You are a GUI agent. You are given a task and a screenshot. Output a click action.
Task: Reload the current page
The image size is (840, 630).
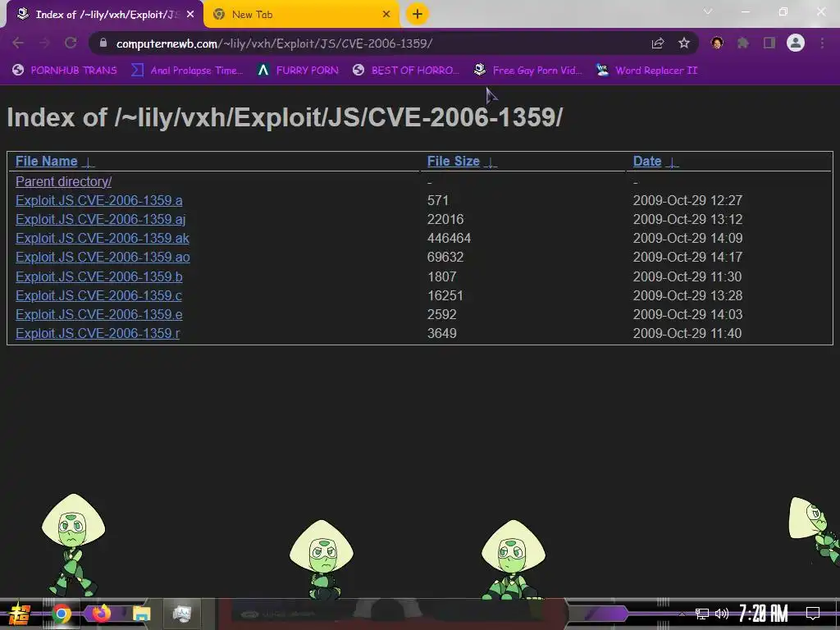tap(71, 43)
